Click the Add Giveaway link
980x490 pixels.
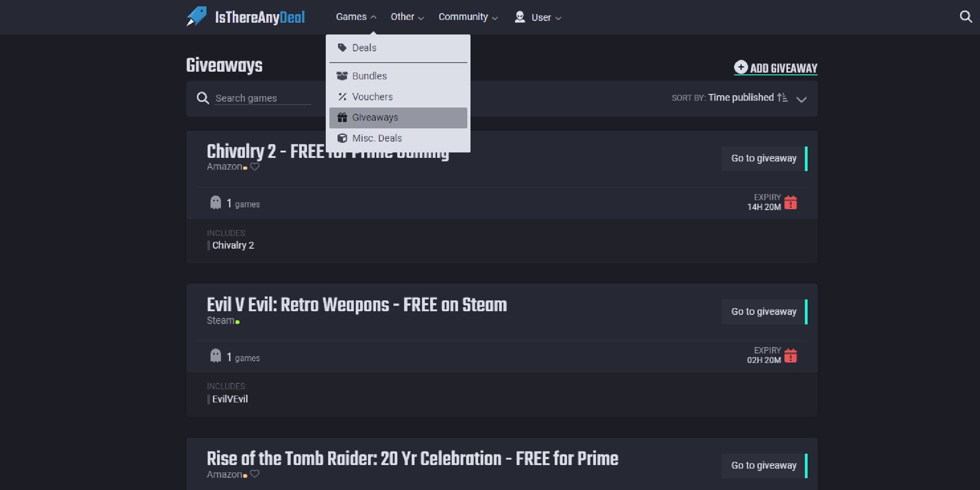776,68
